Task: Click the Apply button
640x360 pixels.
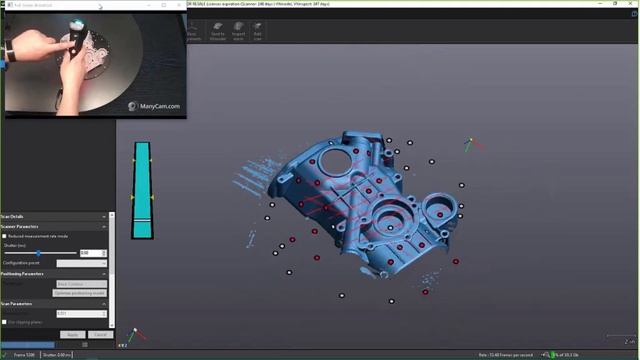Action: pyautogui.click(x=73, y=335)
